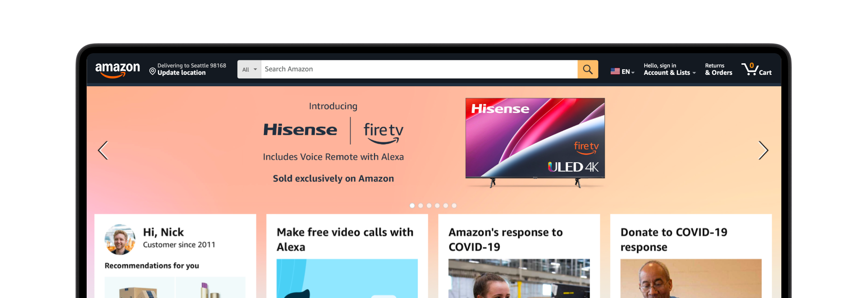The width and height of the screenshot is (868, 298).
Task: Click the orange search magnifier button
Action: click(588, 69)
